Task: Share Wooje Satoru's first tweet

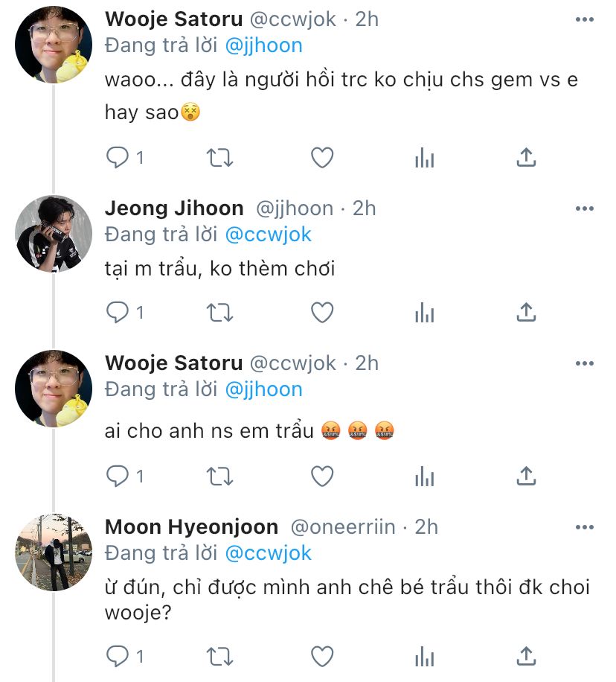Action: [526, 158]
